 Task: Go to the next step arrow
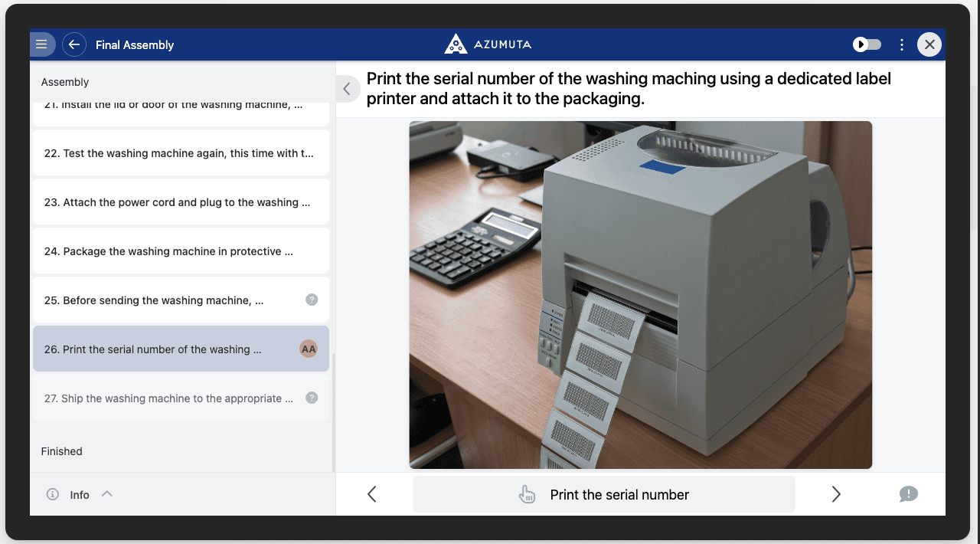coord(836,494)
